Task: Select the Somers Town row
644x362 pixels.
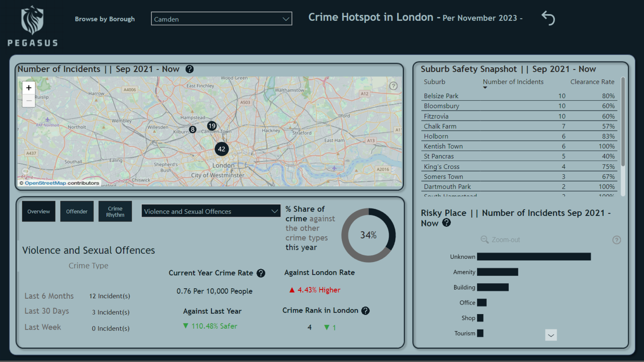Action: coord(519,177)
